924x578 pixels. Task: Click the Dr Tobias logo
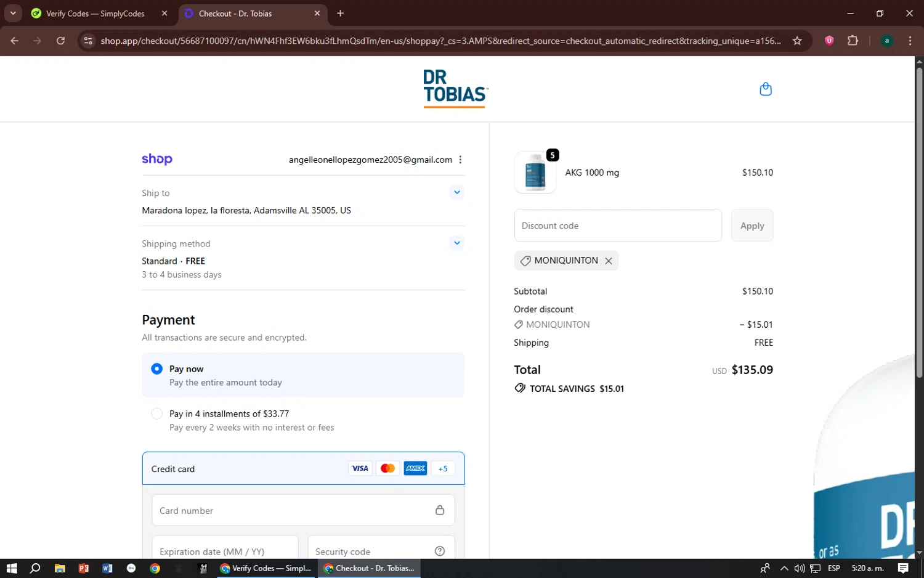(455, 89)
